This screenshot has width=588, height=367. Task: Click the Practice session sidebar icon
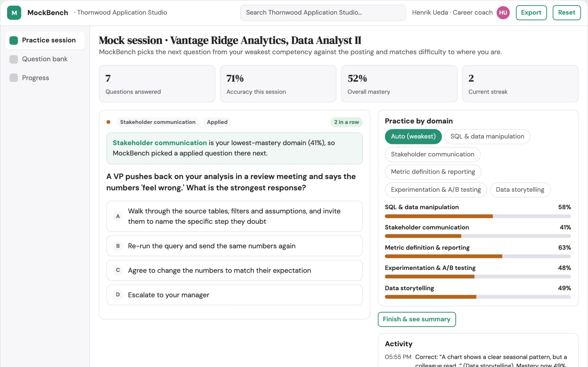click(14, 40)
